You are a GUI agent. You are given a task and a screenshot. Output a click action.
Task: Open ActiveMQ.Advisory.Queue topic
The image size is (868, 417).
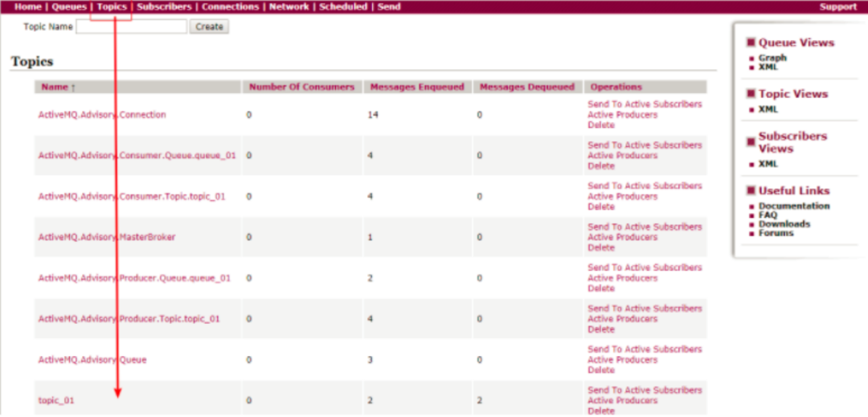tap(92, 360)
